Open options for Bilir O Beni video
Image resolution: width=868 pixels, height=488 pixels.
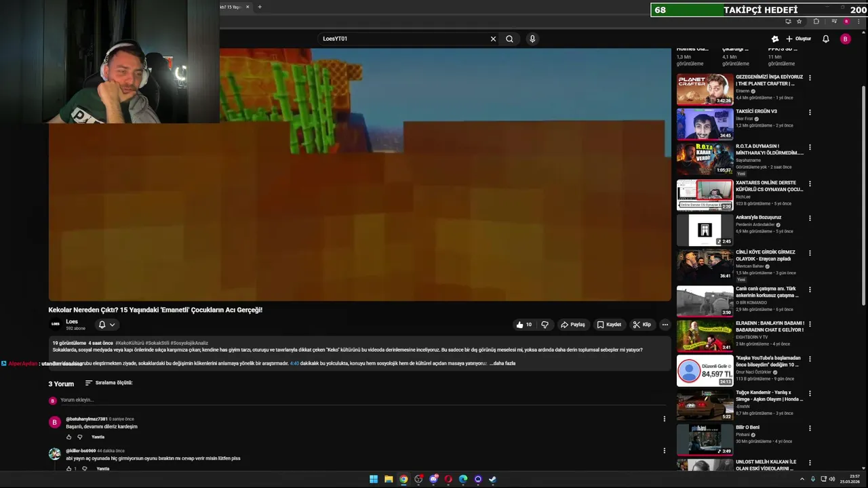click(x=810, y=428)
